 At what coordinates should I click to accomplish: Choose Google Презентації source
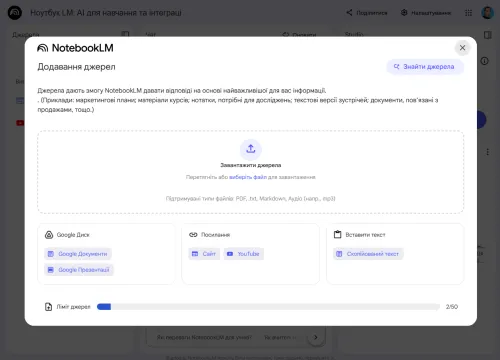click(x=79, y=270)
